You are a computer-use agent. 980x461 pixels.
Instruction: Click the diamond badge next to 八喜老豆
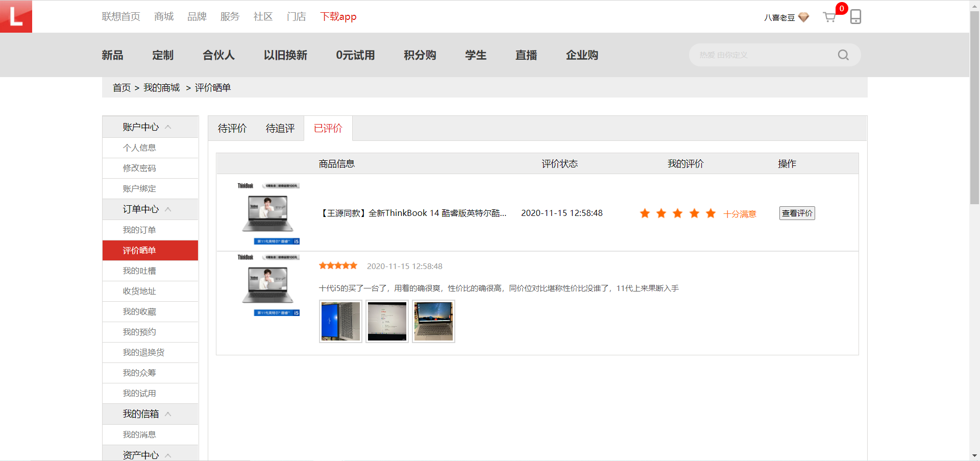point(803,17)
